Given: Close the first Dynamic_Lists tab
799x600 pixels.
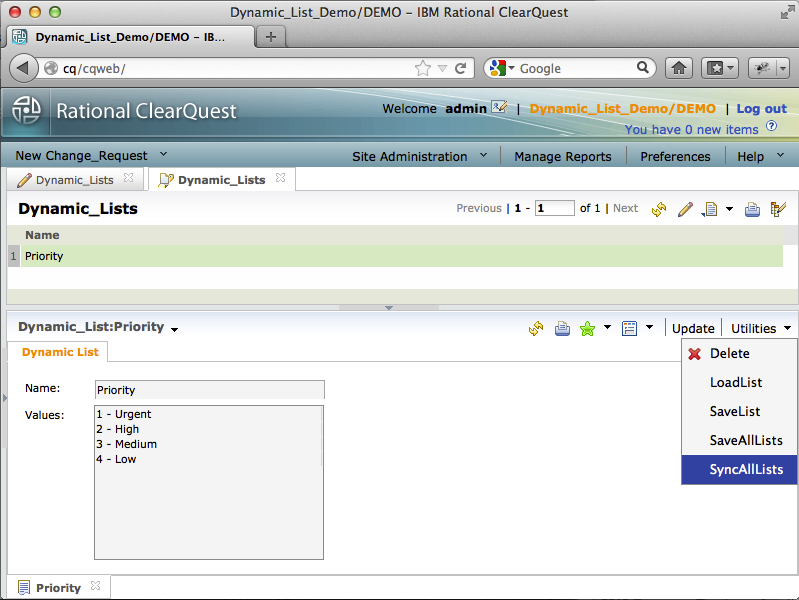Looking at the screenshot, I should [128, 178].
